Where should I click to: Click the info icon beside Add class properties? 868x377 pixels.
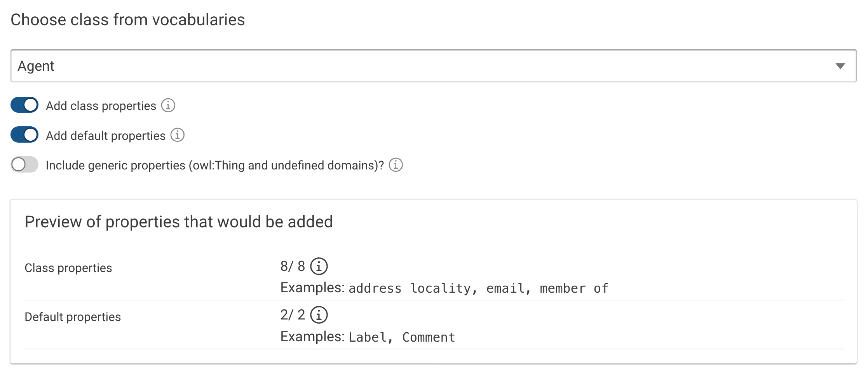[x=167, y=105]
